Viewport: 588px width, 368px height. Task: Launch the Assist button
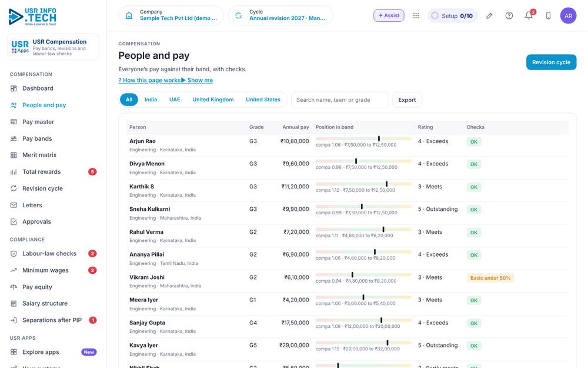tap(389, 15)
